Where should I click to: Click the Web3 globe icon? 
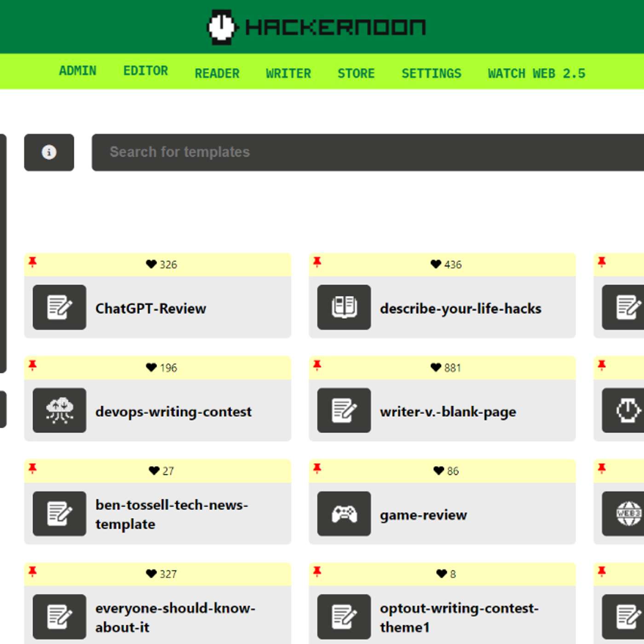pos(628,514)
